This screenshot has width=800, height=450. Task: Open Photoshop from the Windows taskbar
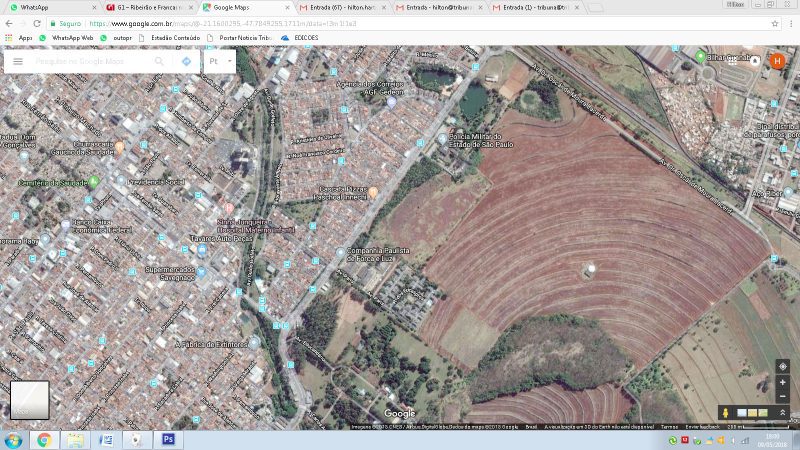pos(168,439)
